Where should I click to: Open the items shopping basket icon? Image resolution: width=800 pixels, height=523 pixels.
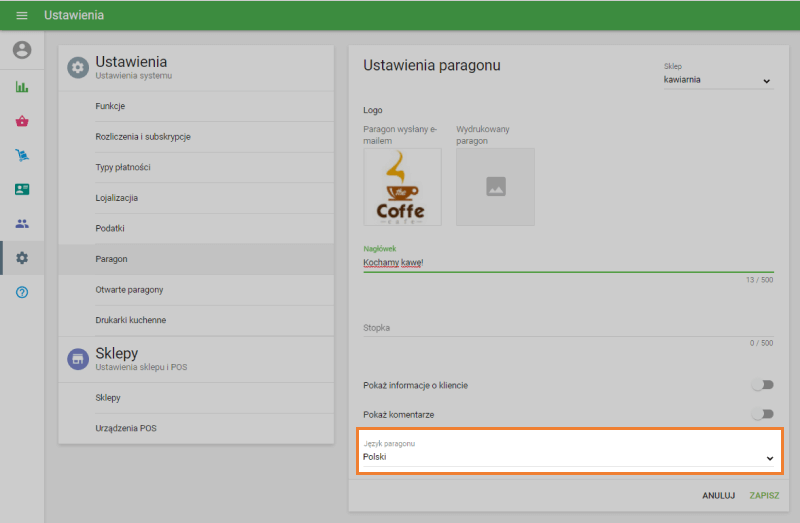click(22, 121)
